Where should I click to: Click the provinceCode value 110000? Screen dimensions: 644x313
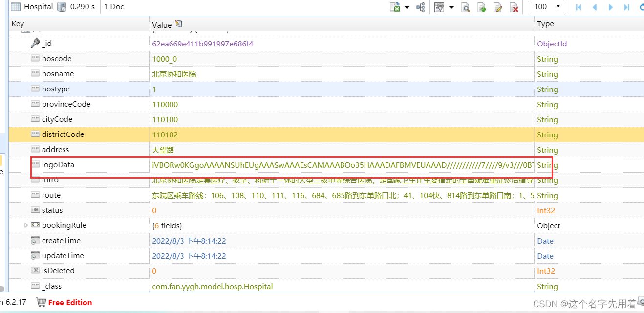click(165, 104)
